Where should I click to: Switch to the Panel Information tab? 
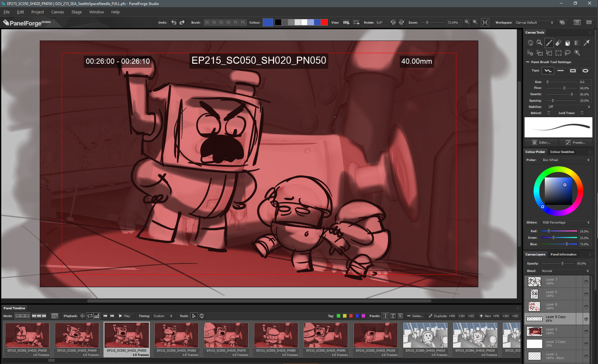[x=563, y=254]
